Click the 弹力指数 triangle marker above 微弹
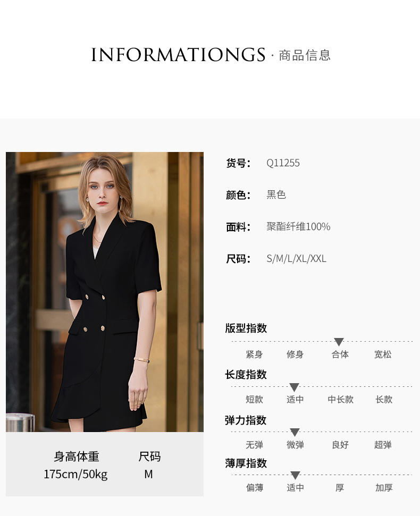 tap(295, 433)
